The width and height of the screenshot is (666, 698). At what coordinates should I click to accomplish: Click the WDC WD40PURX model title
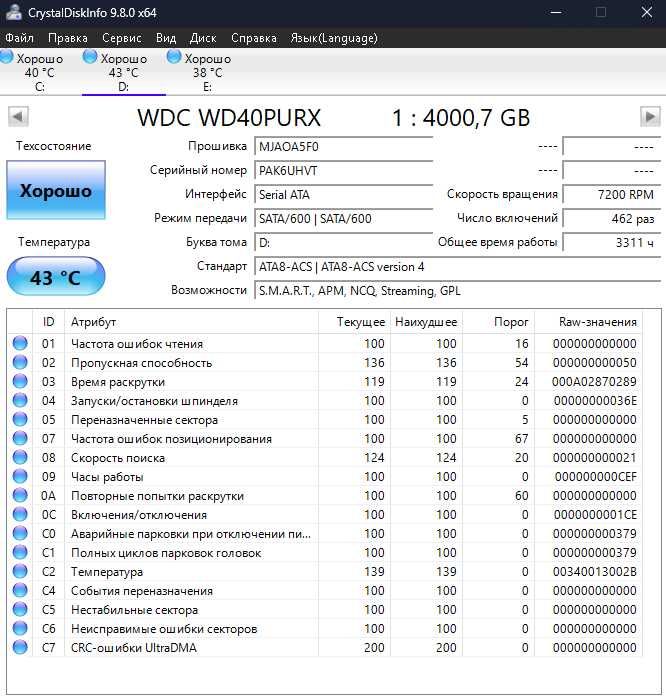pos(229,118)
